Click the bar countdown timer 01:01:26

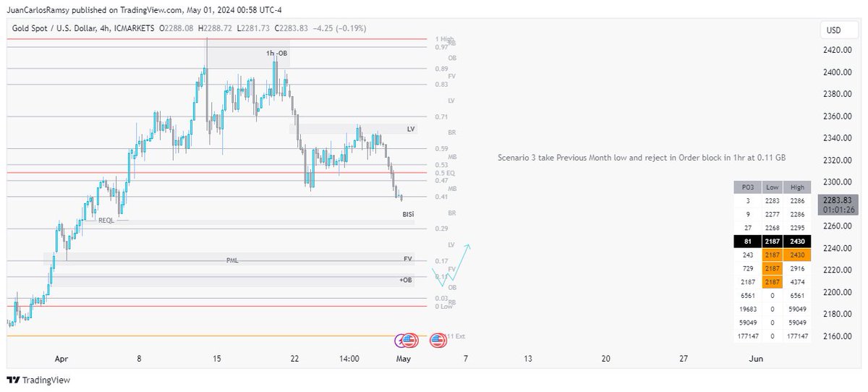pos(838,210)
